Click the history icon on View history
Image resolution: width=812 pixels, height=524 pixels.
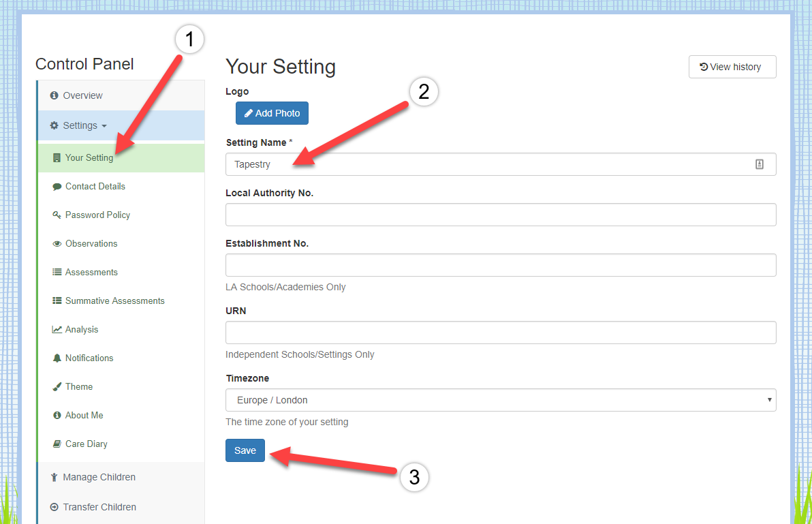[704, 67]
